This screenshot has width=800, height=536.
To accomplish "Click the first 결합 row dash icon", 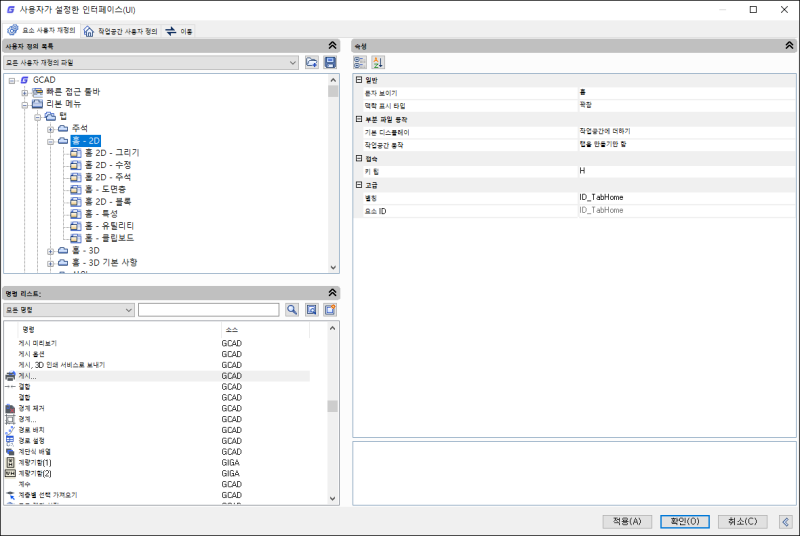I will point(10,387).
